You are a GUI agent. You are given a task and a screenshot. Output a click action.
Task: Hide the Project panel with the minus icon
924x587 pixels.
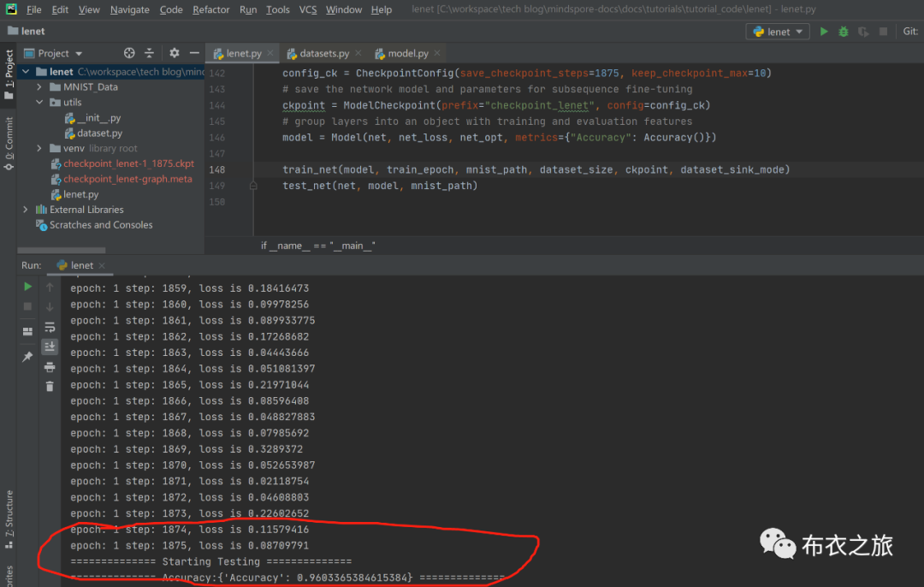(194, 53)
